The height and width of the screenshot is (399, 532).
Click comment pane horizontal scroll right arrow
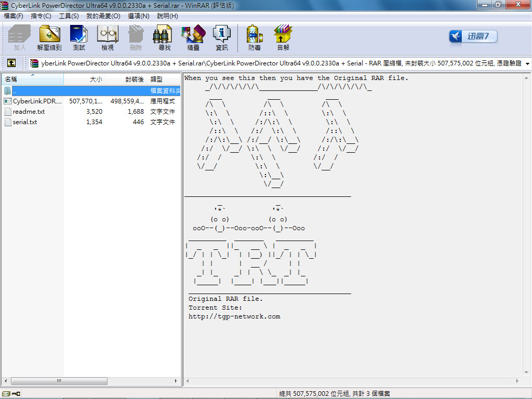click(x=517, y=381)
